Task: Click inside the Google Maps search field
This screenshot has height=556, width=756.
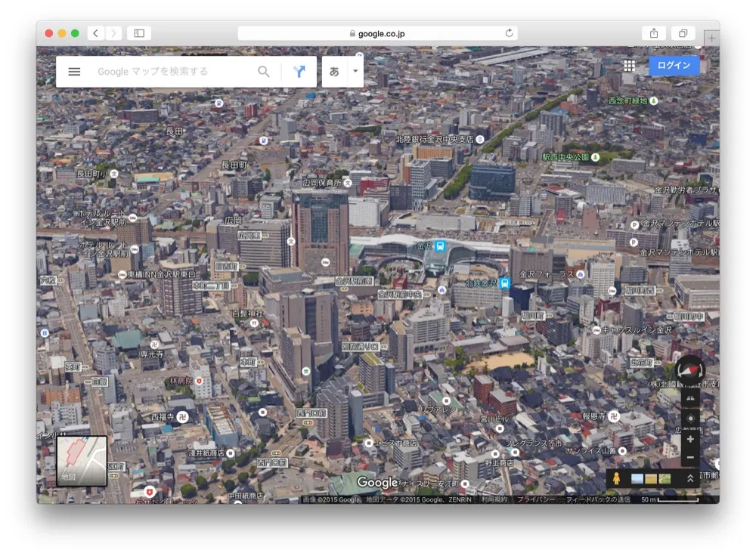Action: point(166,71)
